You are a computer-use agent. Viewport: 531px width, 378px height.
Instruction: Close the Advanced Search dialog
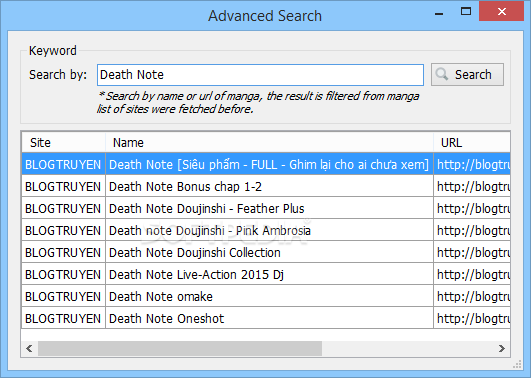(502, 12)
